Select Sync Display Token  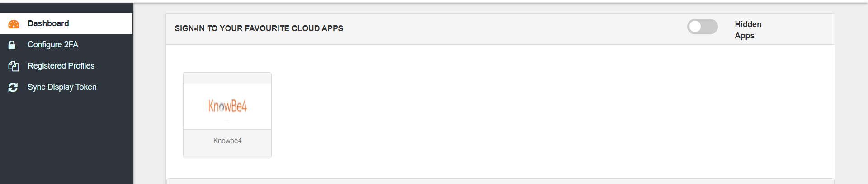[62, 87]
